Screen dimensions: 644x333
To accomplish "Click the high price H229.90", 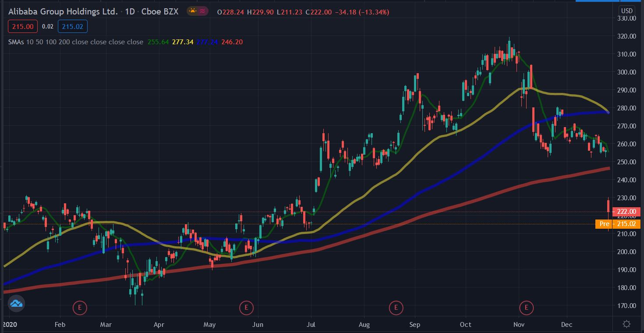I will point(260,12).
